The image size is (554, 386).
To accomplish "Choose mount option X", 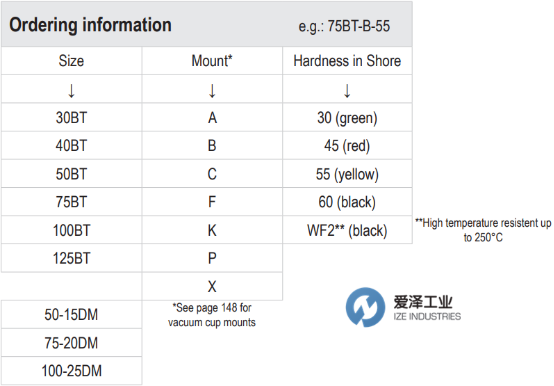I will (212, 286).
